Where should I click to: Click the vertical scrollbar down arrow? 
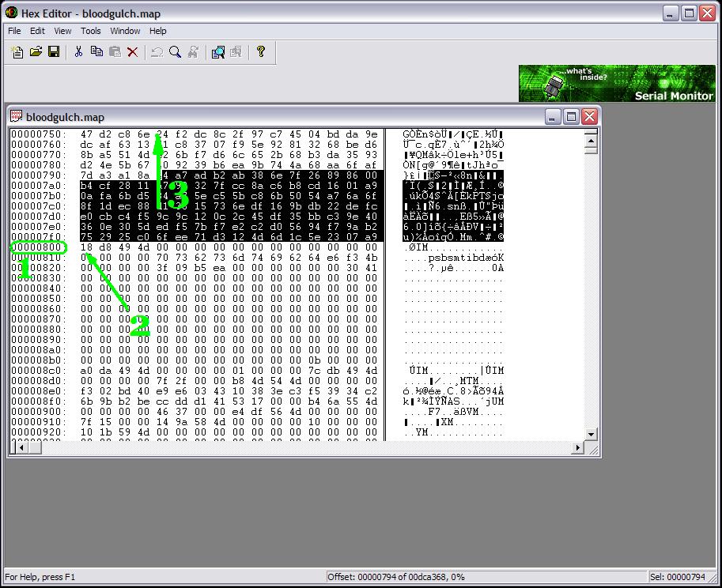[592, 435]
